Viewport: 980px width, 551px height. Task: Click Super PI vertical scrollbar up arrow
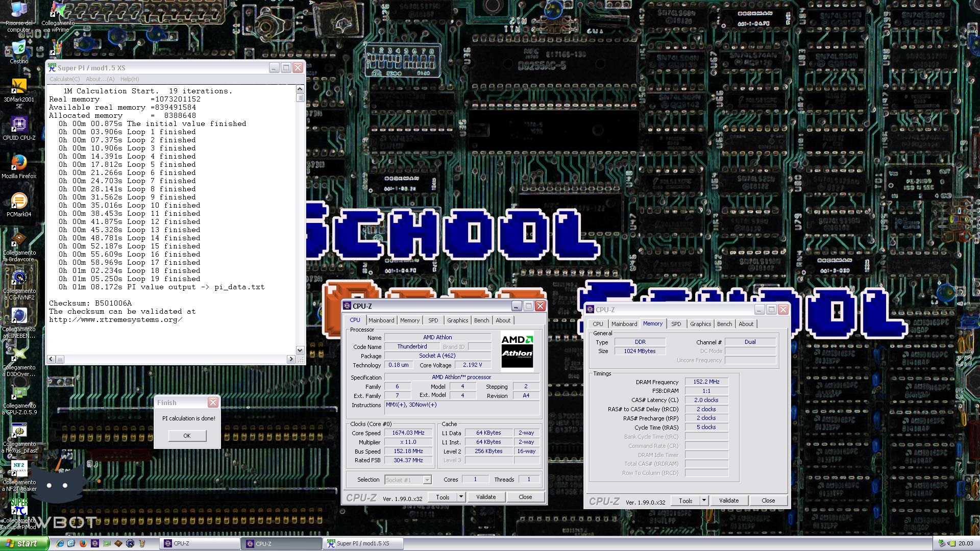point(300,89)
